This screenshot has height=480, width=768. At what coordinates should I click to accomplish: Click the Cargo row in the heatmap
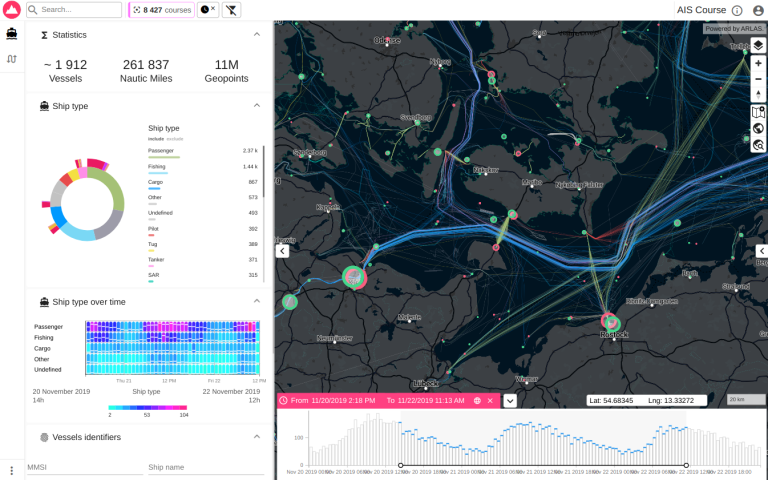(x=172, y=348)
